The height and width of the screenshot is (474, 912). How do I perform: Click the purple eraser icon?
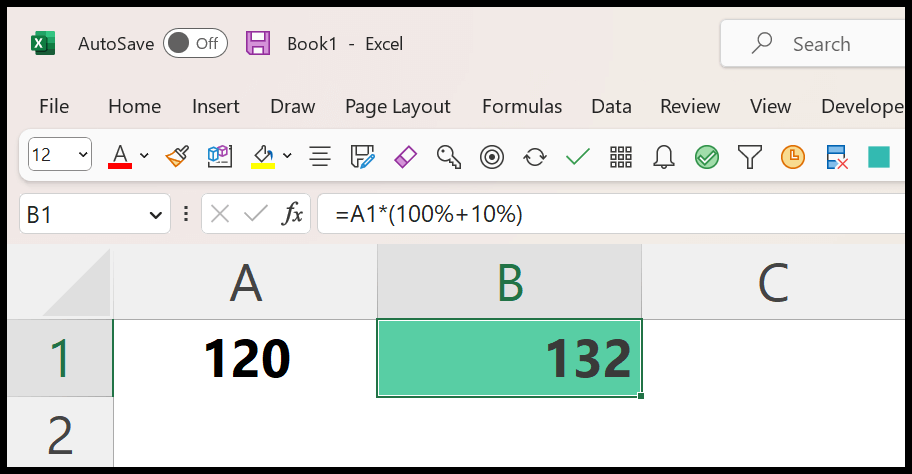pyautogui.click(x=405, y=156)
